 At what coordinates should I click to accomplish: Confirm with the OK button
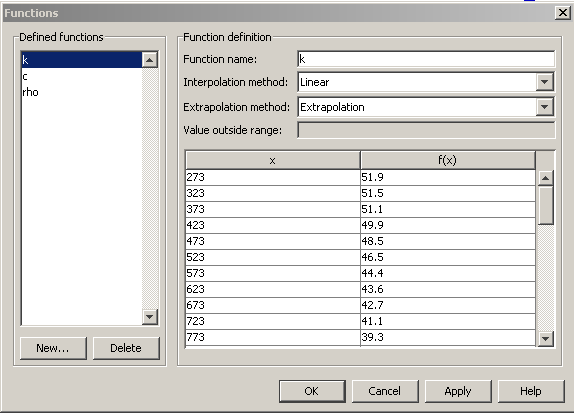click(x=312, y=391)
